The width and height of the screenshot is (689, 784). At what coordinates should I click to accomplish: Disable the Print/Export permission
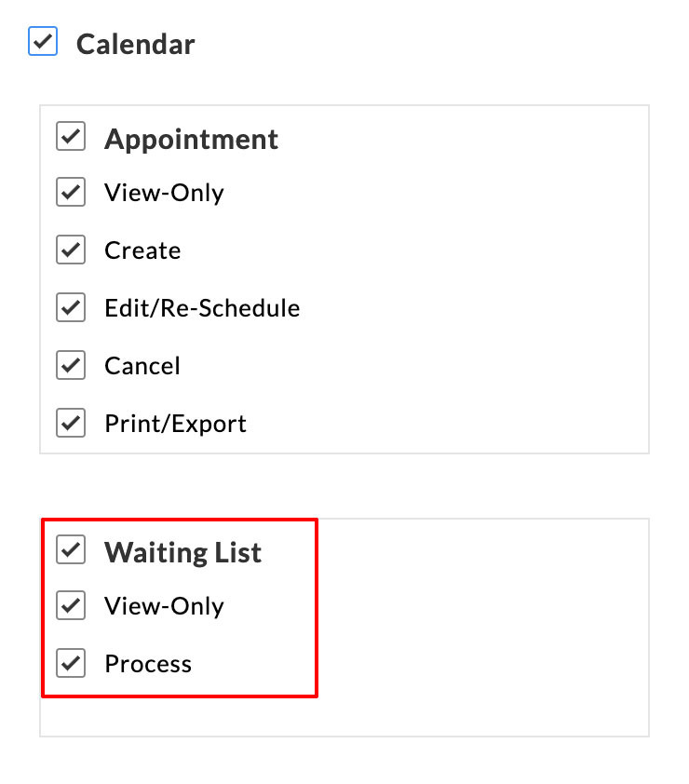(71, 423)
